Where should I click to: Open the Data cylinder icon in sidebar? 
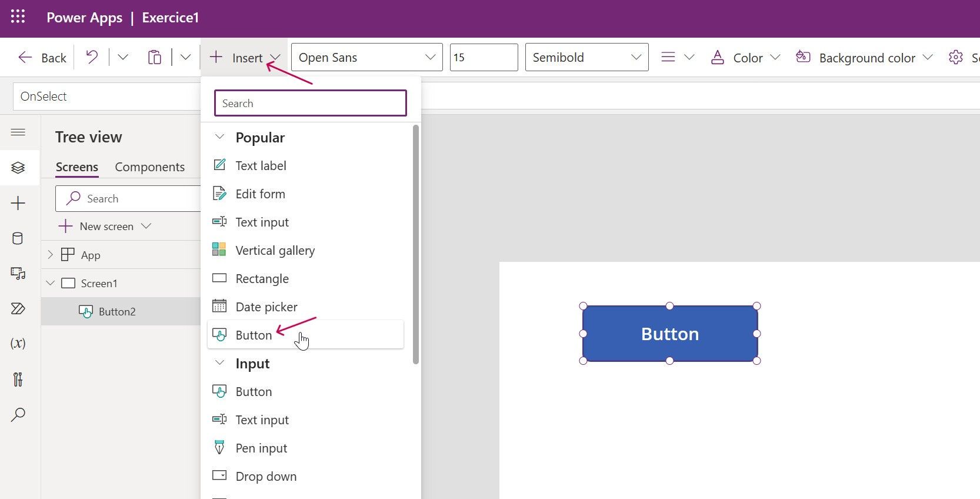[18, 238]
